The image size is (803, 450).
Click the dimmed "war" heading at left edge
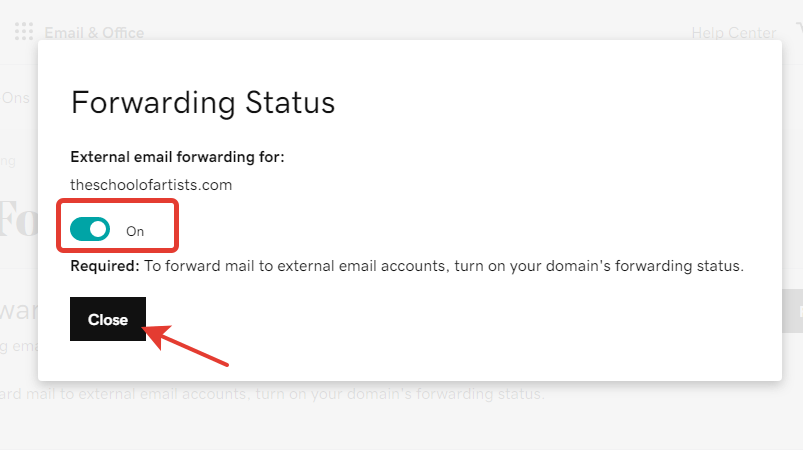click(x=18, y=310)
